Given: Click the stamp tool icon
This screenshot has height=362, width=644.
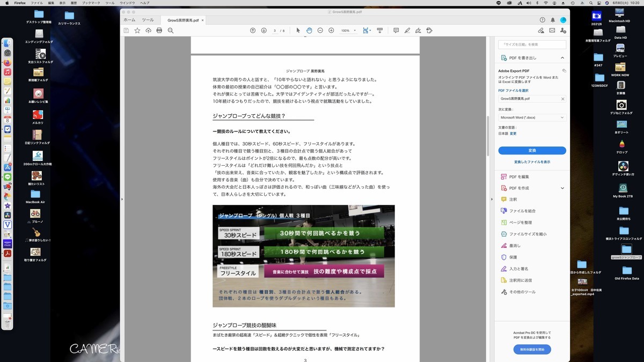Looking at the screenshot, I should click(x=429, y=31).
